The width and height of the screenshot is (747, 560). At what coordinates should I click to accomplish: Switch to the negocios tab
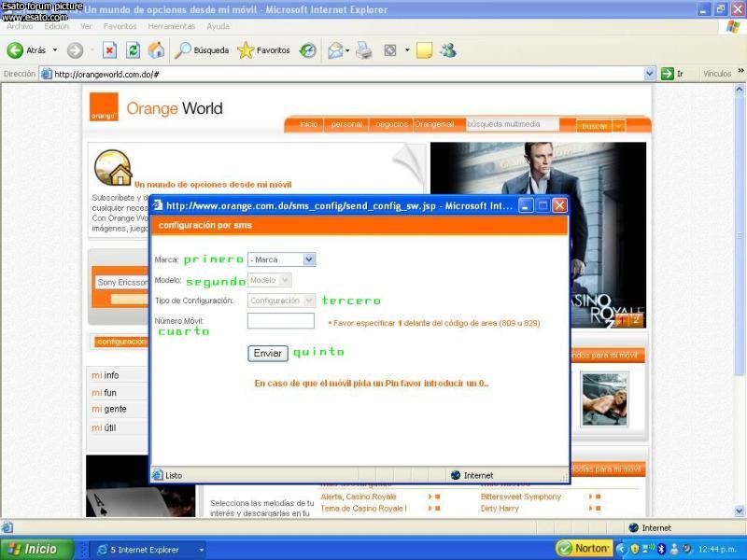391,124
